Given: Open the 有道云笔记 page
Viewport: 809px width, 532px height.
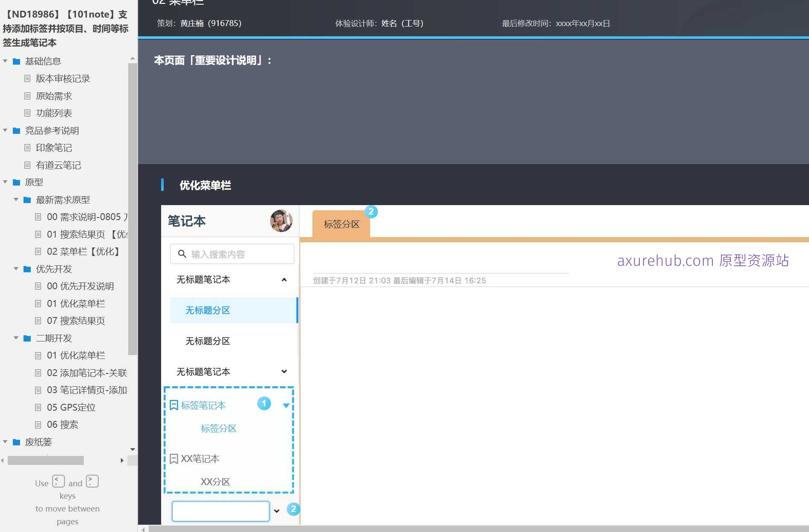Looking at the screenshot, I should coord(59,165).
